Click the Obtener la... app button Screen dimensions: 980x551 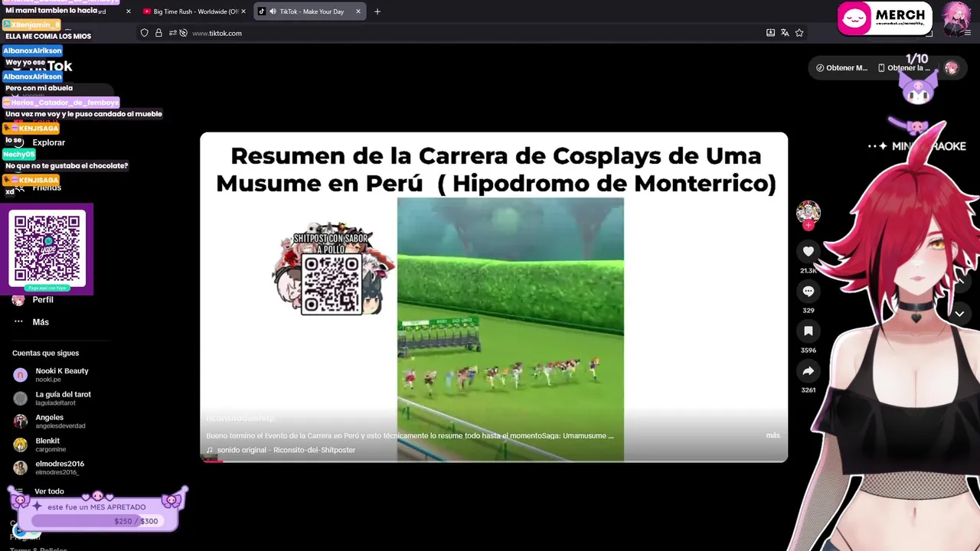pos(904,68)
